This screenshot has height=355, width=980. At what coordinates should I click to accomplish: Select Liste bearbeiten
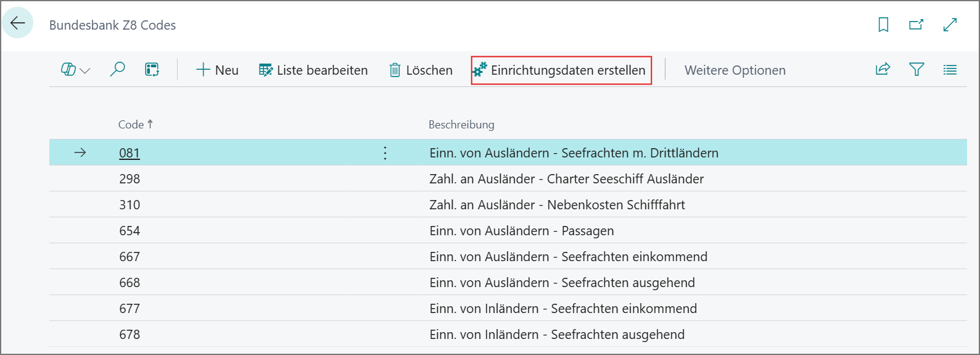coord(313,70)
